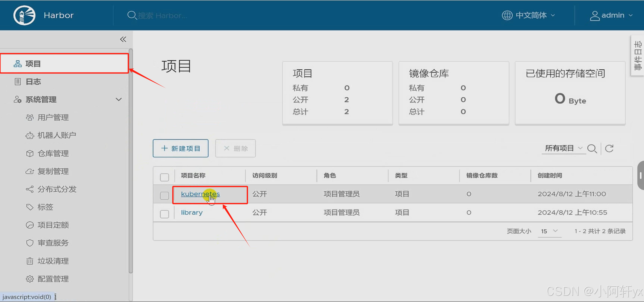Screen dimensions: 644x302
Task: Click the project quotas pie icon
Action: click(30, 225)
